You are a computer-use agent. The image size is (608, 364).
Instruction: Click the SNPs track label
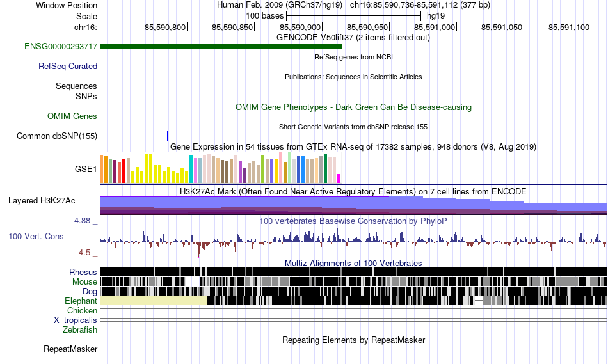(x=86, y=96)
